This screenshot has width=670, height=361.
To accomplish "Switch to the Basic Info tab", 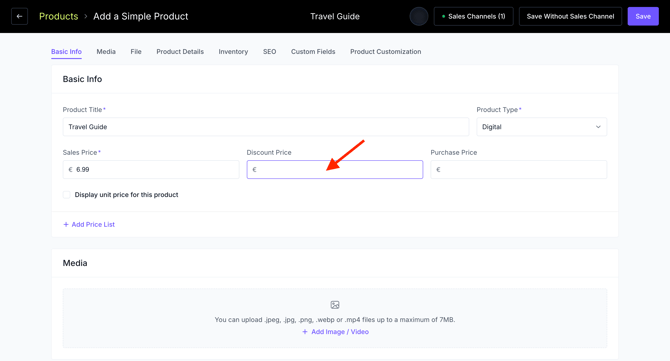I will pyautogui.click(x=66, y=52).
